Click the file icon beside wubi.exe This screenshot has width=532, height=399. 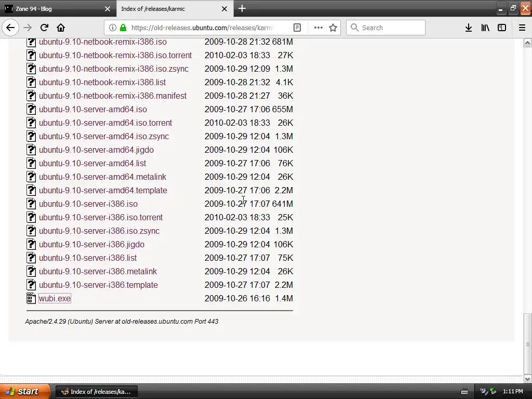(x=31, y=298)
